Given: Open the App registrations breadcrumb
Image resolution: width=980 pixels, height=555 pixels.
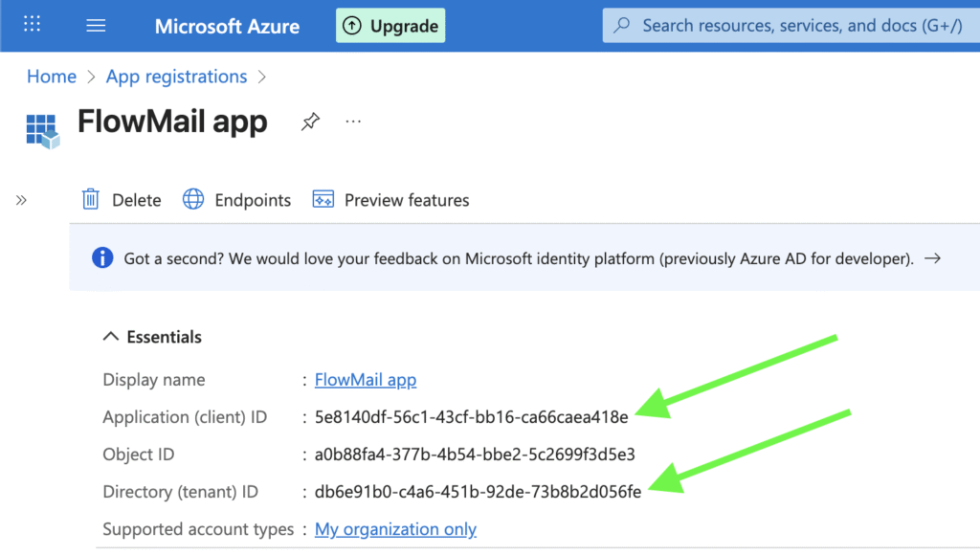Looking at the screenshot, I should click(176, 77).
